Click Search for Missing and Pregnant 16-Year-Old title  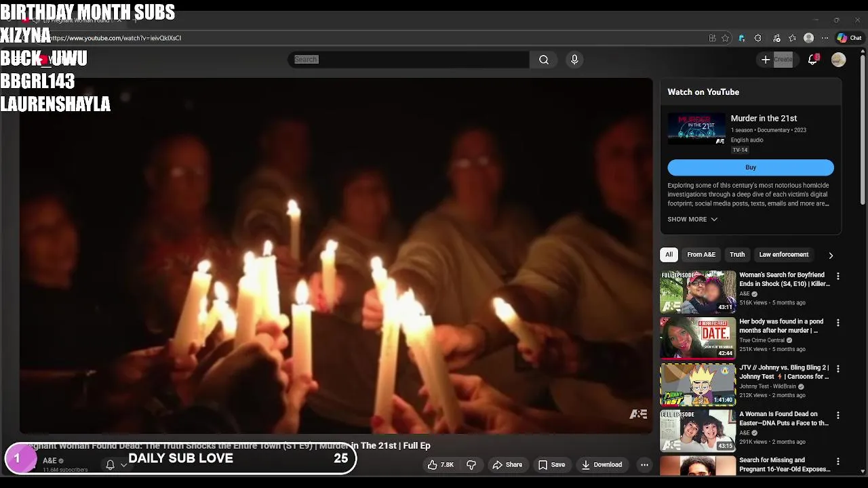coord(785,464)
